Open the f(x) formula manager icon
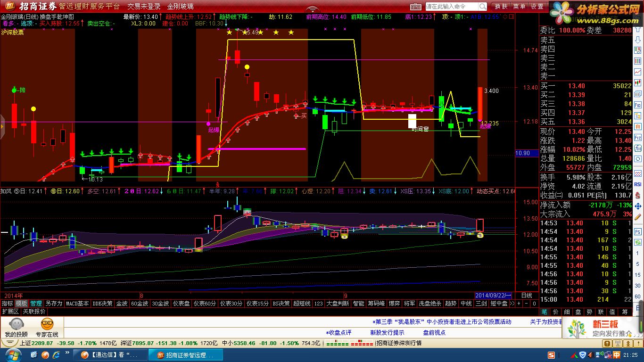 pos(638,149)
